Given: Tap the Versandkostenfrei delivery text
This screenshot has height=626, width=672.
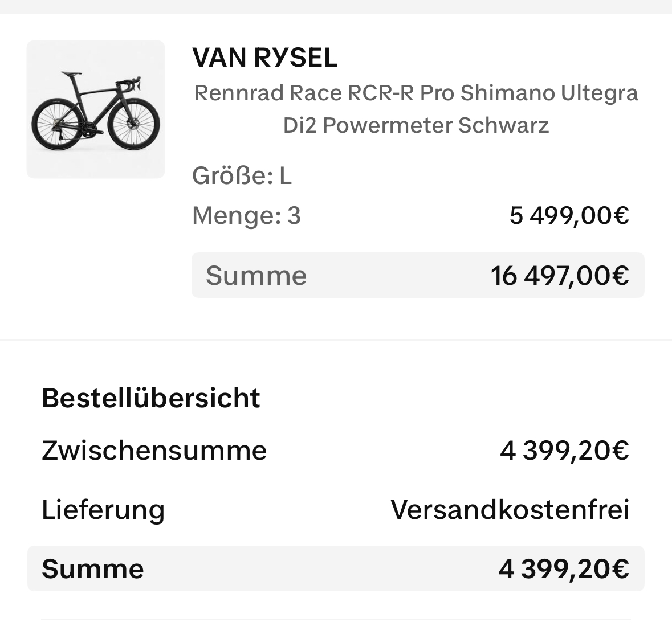Looking at the screenshot, I should [510, 510].
